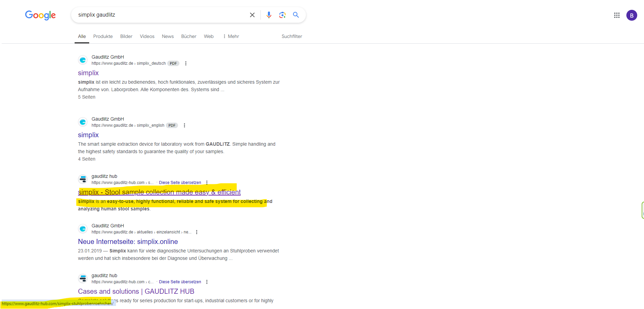Open the first simplix German PDF link
Screen dimensions: 644x309
tap(88, 73)
